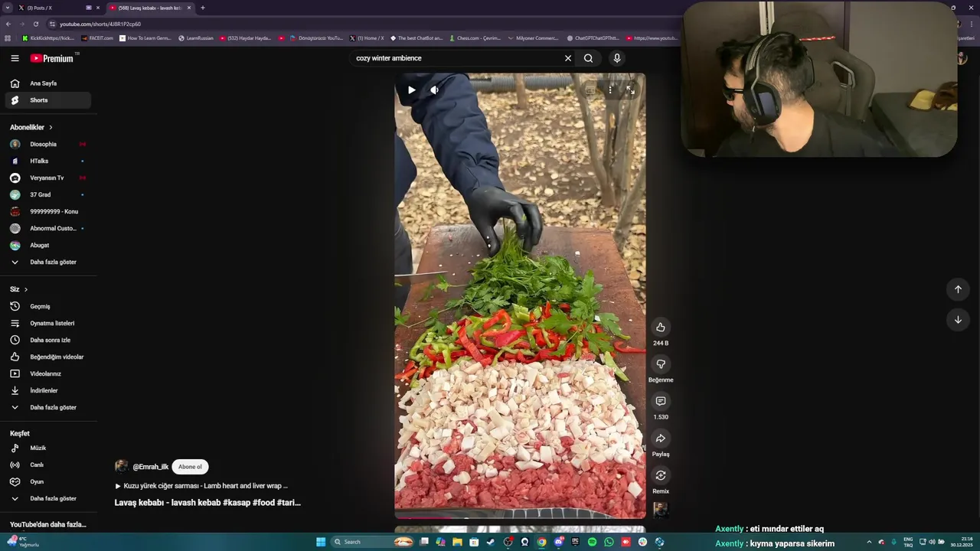Viewport: 980px width, 551px height.
Task: Expand Siz list with Daha fazla göster
Action: pos(48,407)
